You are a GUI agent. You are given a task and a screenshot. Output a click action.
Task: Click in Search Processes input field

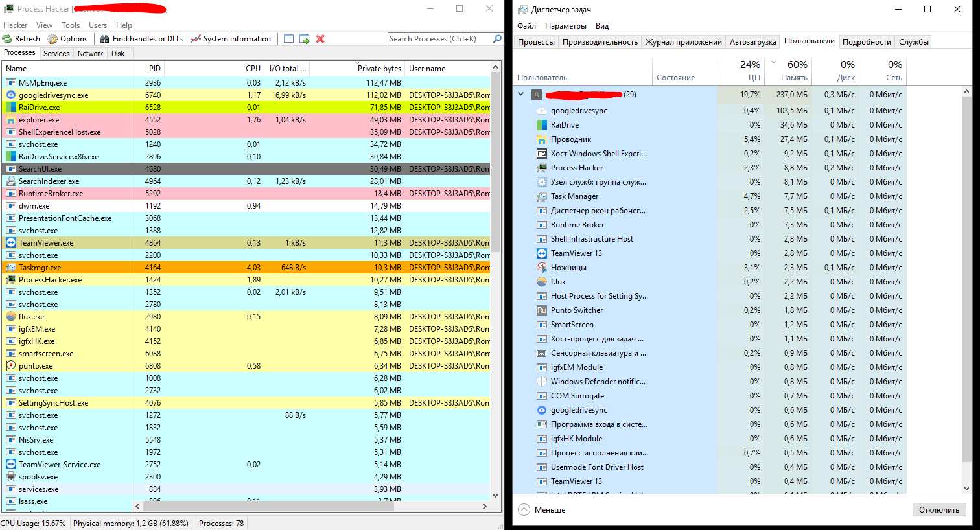tap(440, 39)
